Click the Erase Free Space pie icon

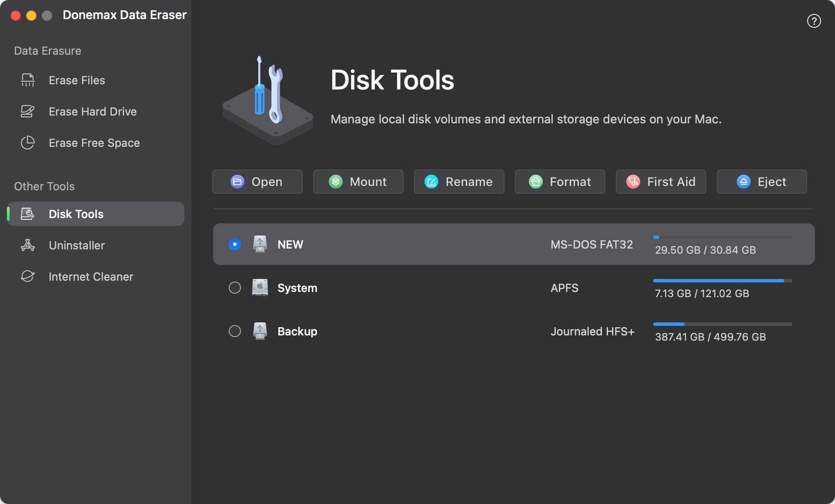(x=28, y=143)
